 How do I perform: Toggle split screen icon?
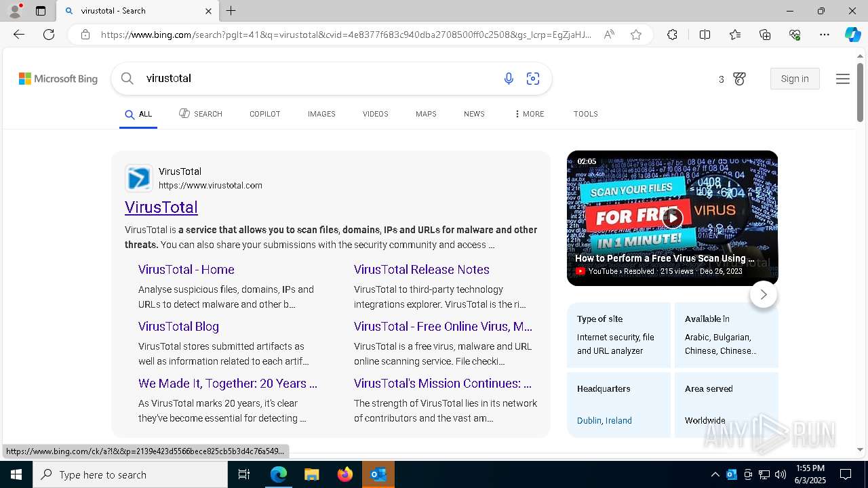pyautogui.click(x=705, y=35)
